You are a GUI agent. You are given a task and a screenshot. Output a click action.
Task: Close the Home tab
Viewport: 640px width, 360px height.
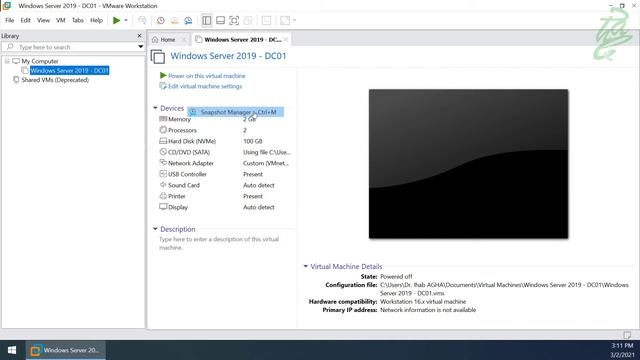[184, 40]
